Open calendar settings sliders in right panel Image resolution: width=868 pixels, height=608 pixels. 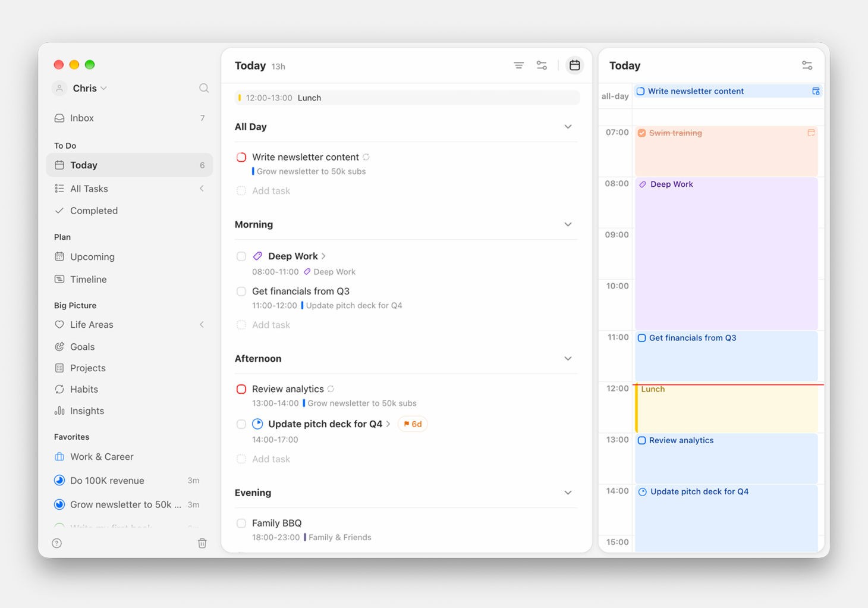click(x=807, y=65)
